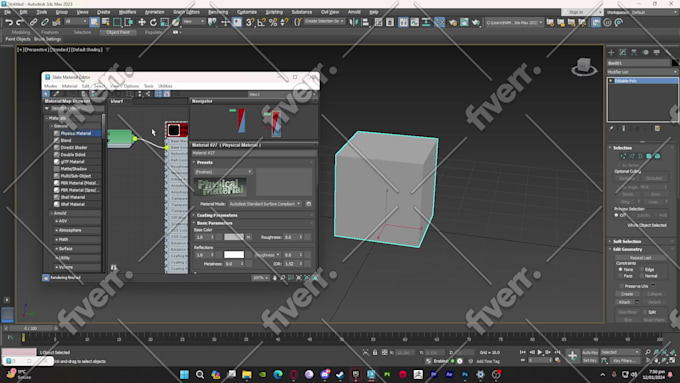Toggle the Angle Snap icon
The image size is (680, 383).
(x=262, y=22)
